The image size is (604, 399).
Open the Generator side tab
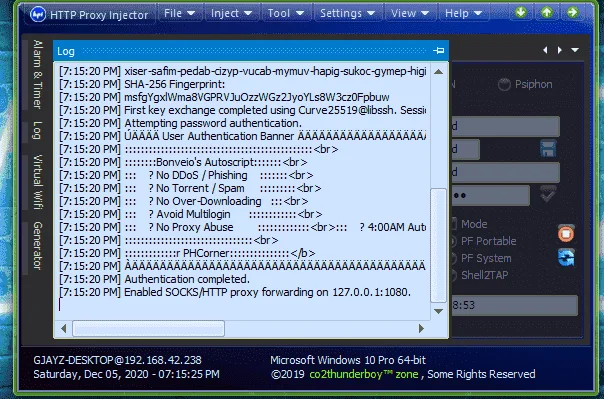coord(37,245)
